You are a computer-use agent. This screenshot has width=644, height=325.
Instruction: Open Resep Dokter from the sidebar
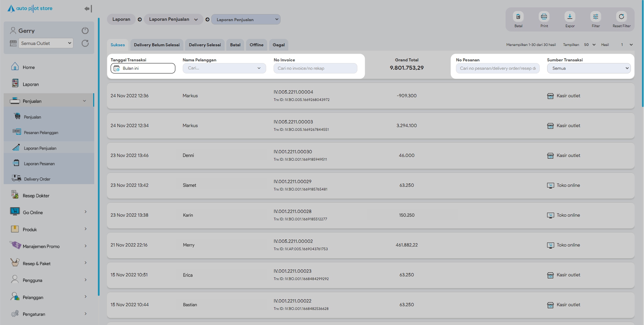click(x=36, y=196)
